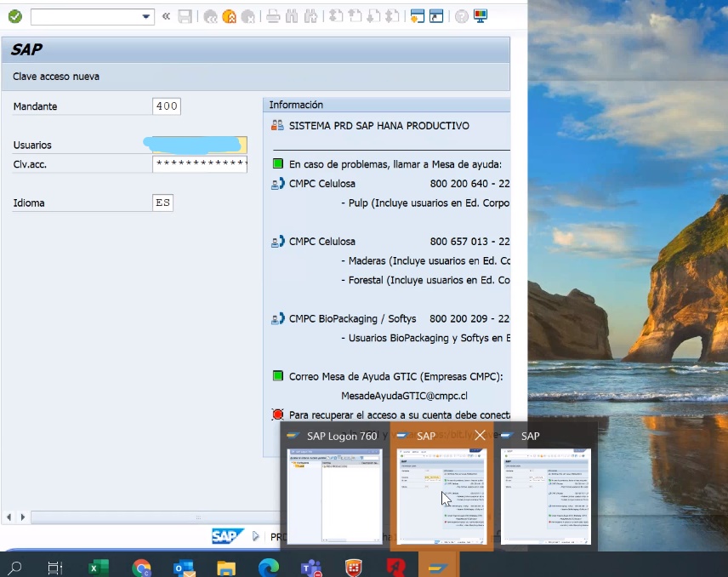The image size is (728, 577).
Task: Click the Create New Session toolbar icon
Action: click(417, 16)
